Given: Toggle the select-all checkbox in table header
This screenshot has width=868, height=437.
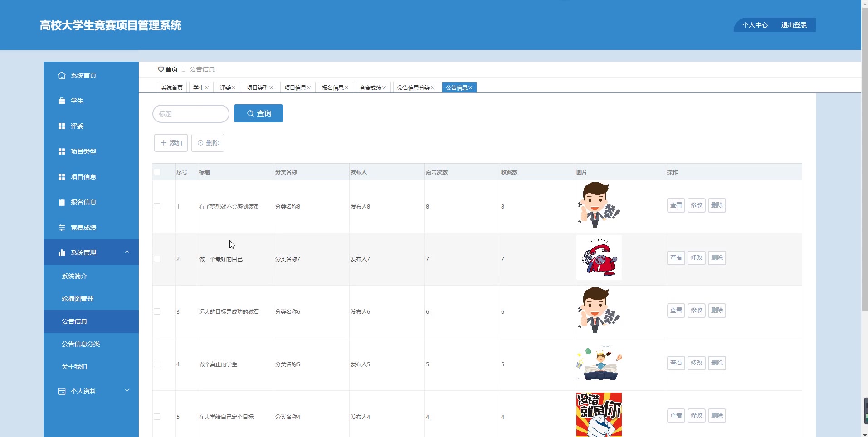Looking at the screenshot, I should click(x=157, y=172).
